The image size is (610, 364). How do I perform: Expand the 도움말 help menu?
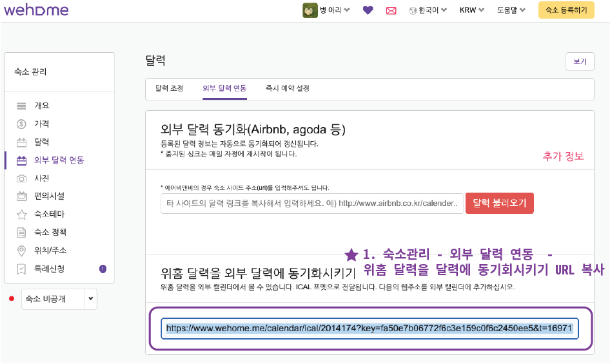pyautogui.click(x=511, y=10)
